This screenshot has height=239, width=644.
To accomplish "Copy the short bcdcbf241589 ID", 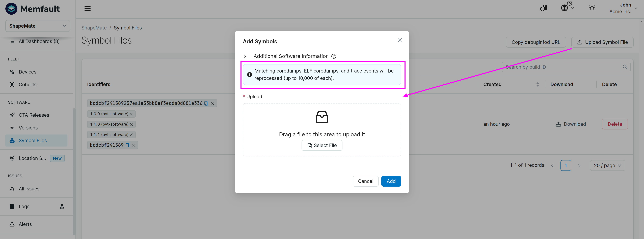I will [127, 145].
